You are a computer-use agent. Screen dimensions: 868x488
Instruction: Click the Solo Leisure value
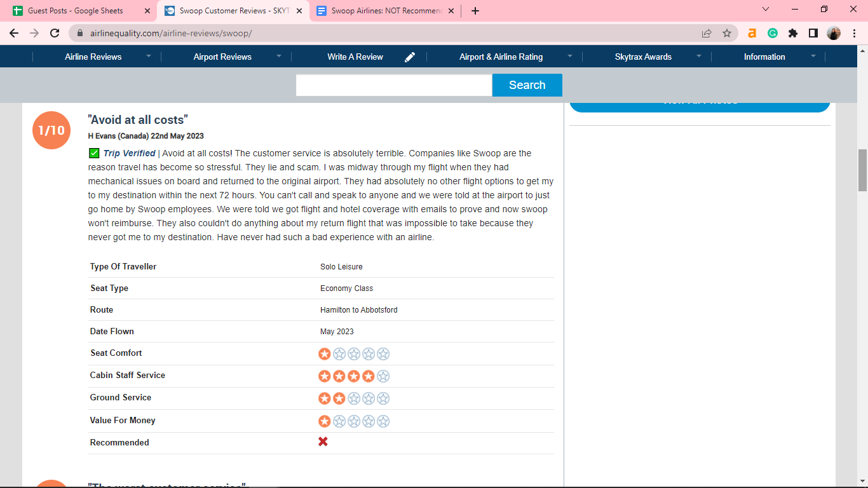(341, 267)
